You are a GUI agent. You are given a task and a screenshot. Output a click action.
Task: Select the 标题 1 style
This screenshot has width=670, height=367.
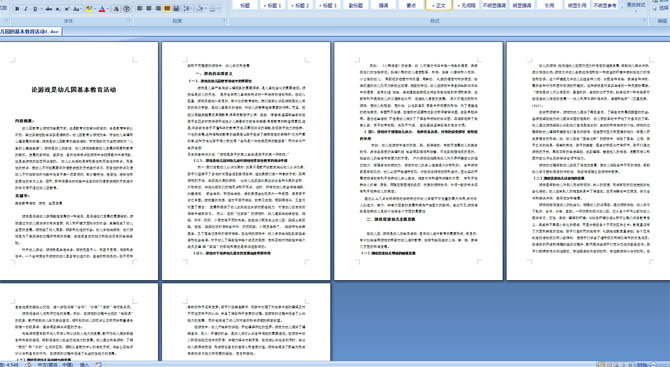pyautogui.click(x=272, y=5)
